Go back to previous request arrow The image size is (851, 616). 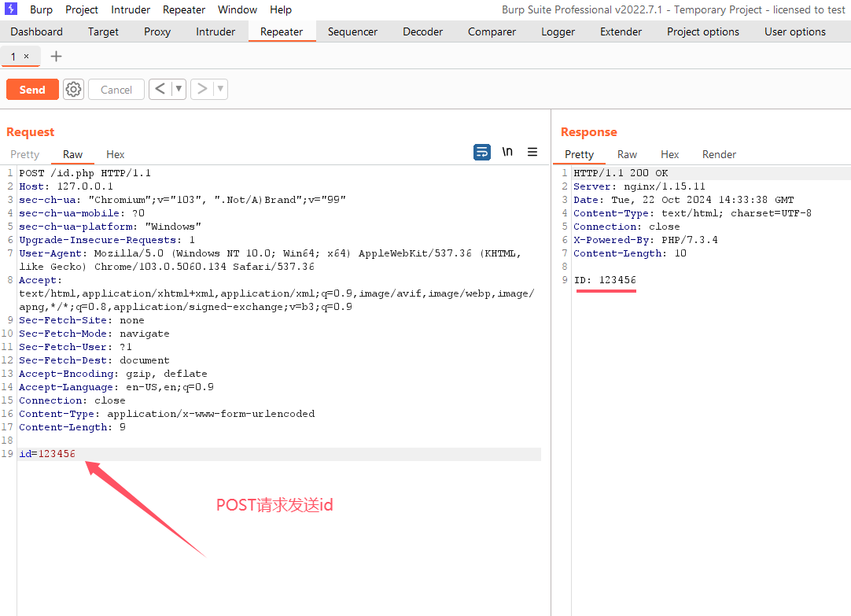click(x=160, y=89)
